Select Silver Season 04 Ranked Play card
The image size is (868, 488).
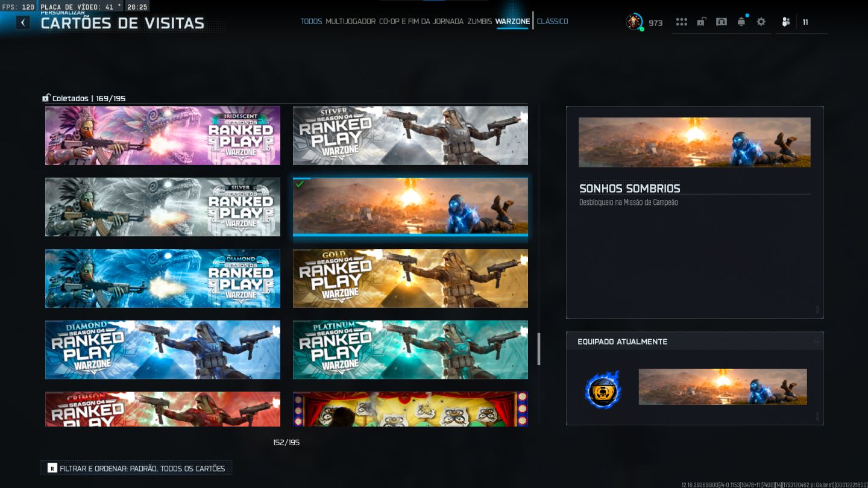pos(410,136)
